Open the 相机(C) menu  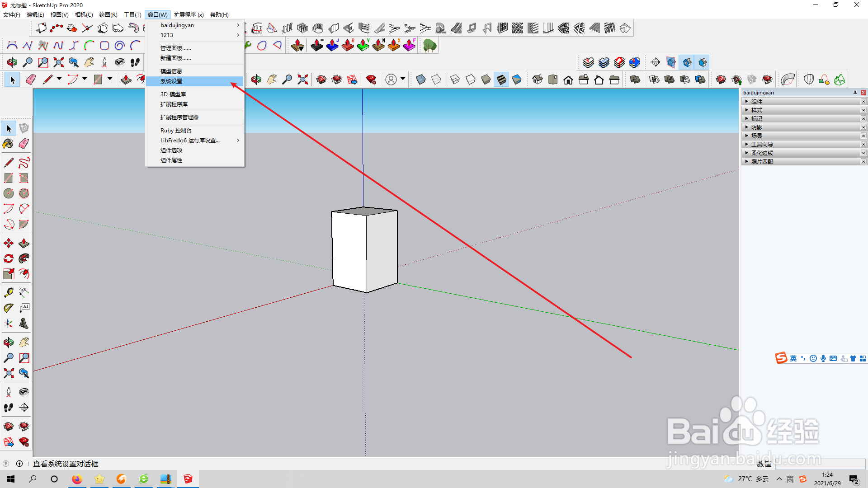tap(84, 15)
